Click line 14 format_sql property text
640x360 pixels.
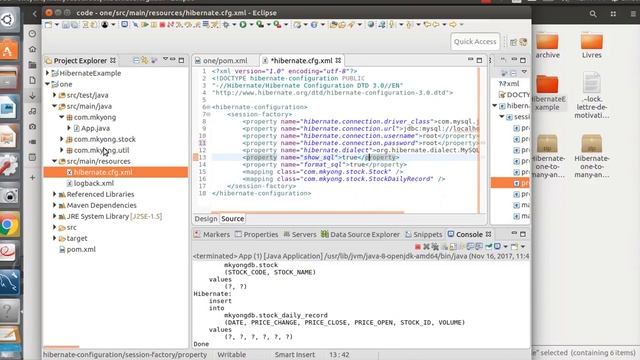[324, 164]
